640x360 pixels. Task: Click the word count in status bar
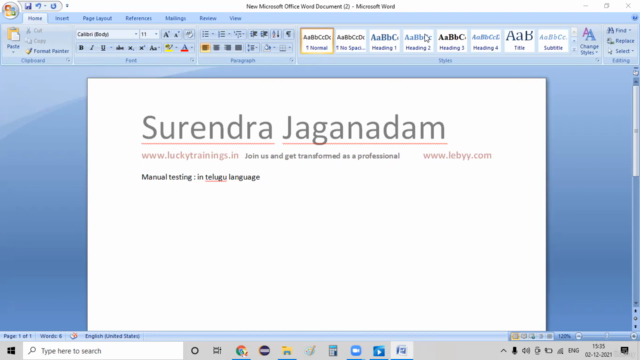pyautogui.click(x=51, y=336)
